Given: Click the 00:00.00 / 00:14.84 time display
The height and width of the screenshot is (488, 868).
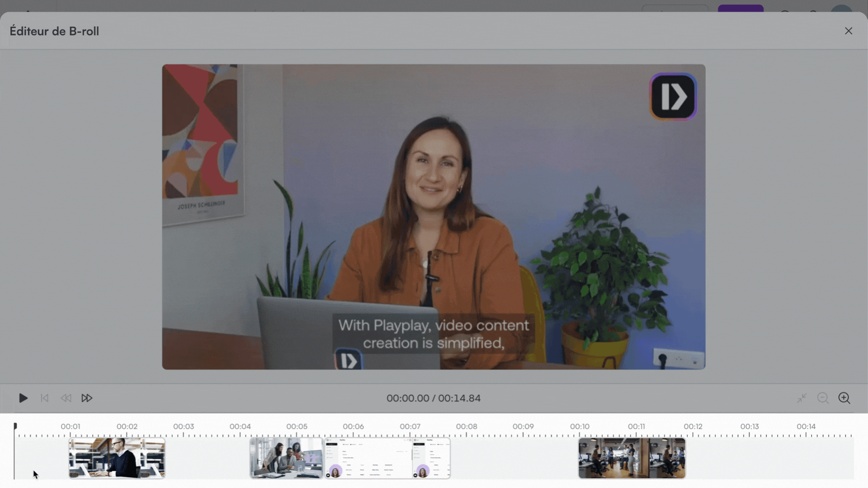Looking at the screenshot, I should click(x=434, y=398).
